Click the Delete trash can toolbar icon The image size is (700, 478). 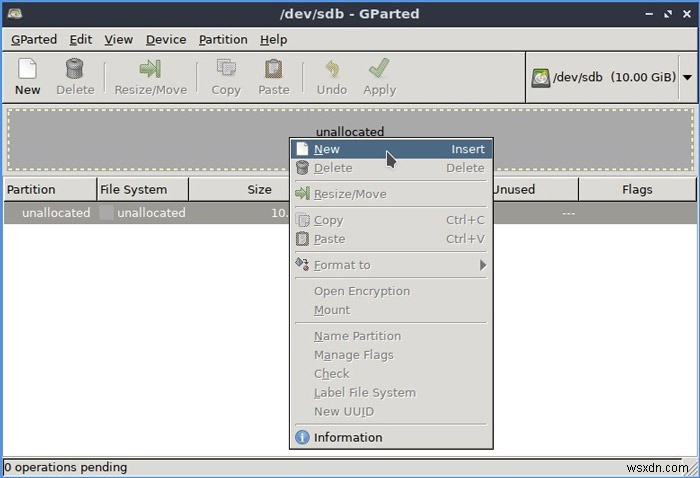pos(75,69)
